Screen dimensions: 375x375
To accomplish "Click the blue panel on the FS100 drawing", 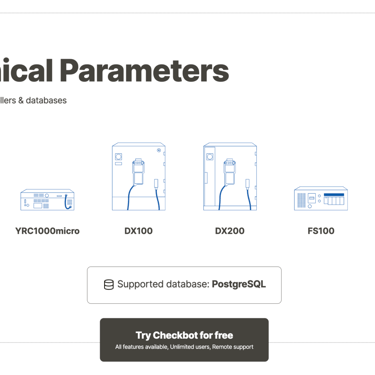I will [334, 195].
